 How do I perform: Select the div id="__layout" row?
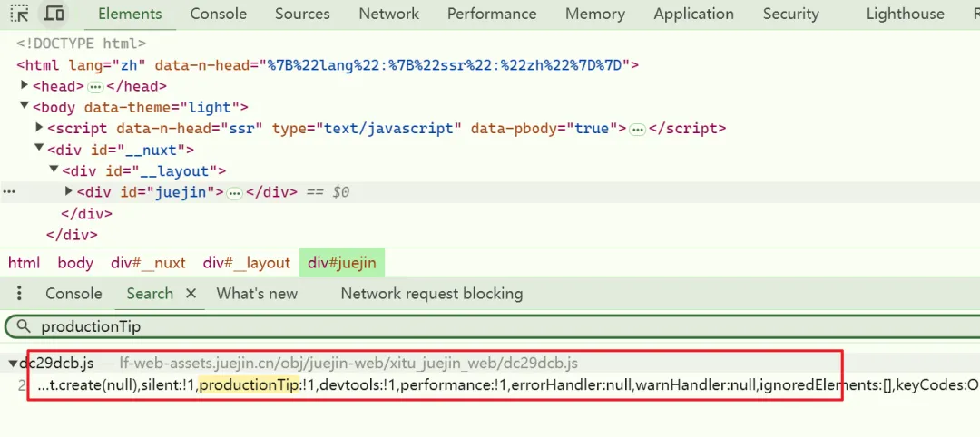pyautogui.click(x=143, y=171)
